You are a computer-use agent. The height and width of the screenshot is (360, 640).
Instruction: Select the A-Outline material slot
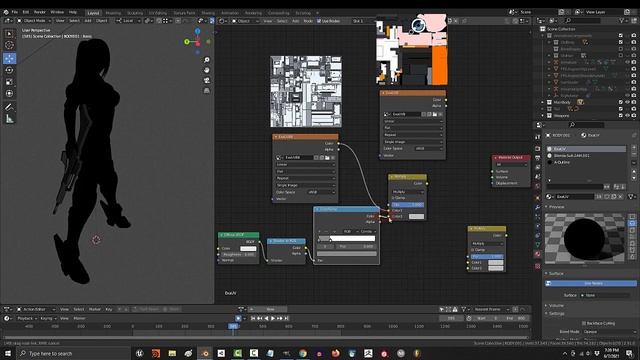[586, 162]
